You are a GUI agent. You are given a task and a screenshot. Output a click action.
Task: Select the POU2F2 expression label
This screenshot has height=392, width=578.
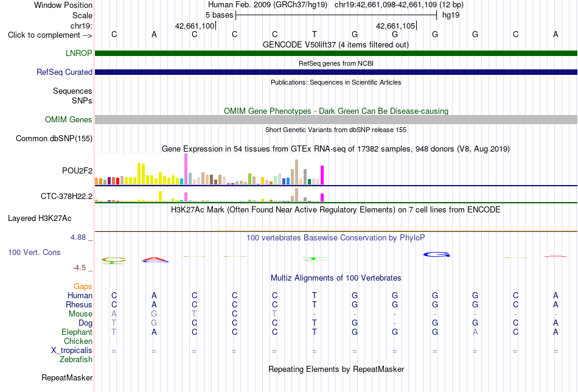(77, 171)
